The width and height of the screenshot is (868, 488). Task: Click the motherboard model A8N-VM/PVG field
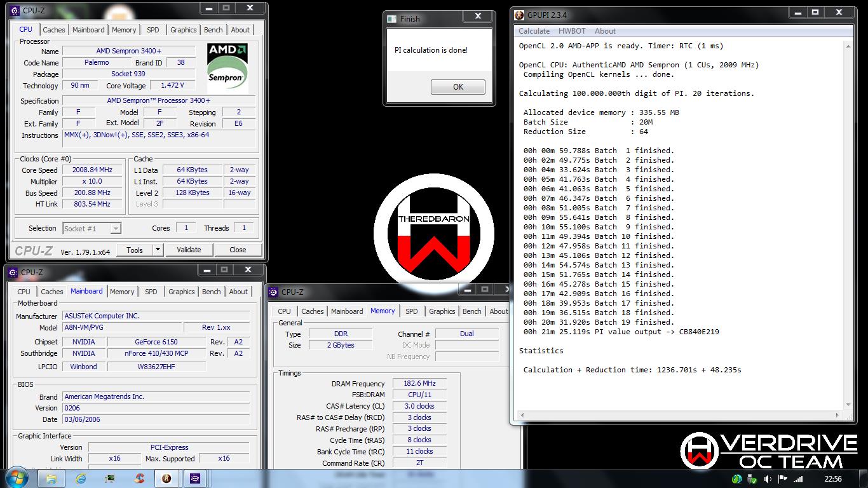click(x=121, y=327)
